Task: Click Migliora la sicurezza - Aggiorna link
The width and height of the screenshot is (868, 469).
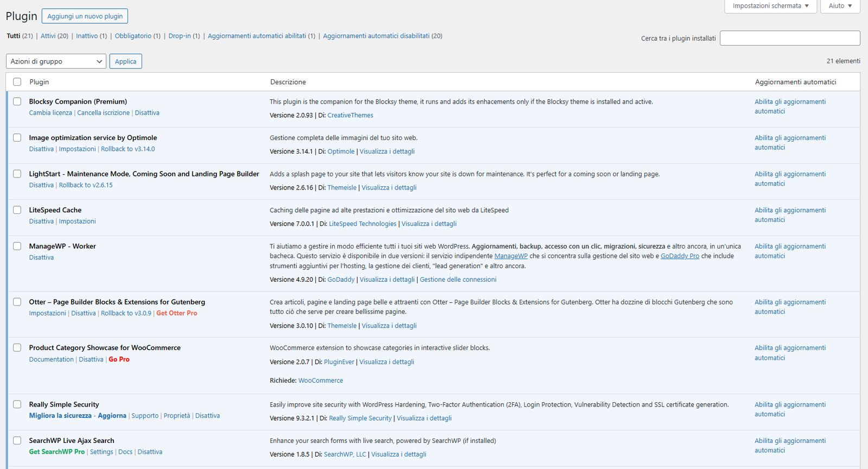Action: (x=78, y=416)
